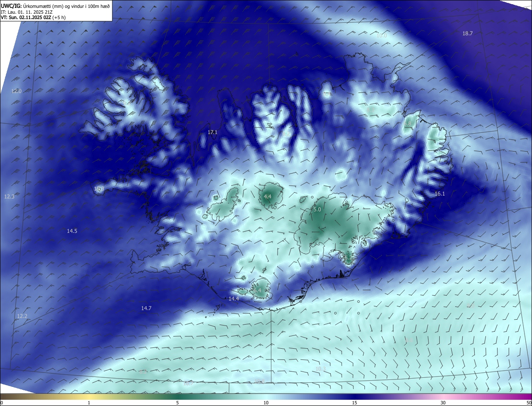The height and width of the screenshot is (406, 532).
Task: Click the initial time line 'IT: Lau. 01. 11. 2025 21Z'
Action: [26, 12]
